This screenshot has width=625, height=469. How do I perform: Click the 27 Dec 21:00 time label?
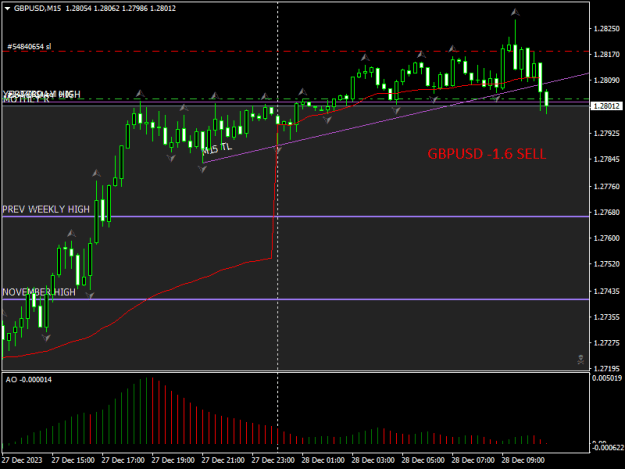pos(223,460)
